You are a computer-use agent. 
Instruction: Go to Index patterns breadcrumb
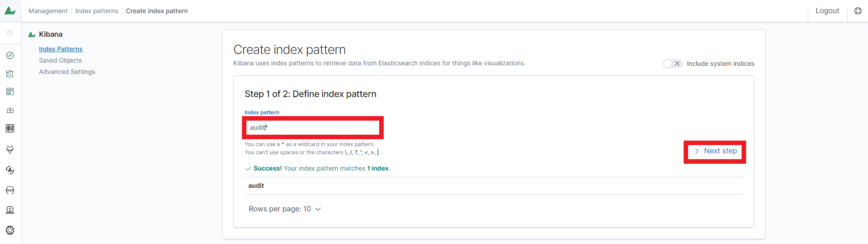click(96, 11)
